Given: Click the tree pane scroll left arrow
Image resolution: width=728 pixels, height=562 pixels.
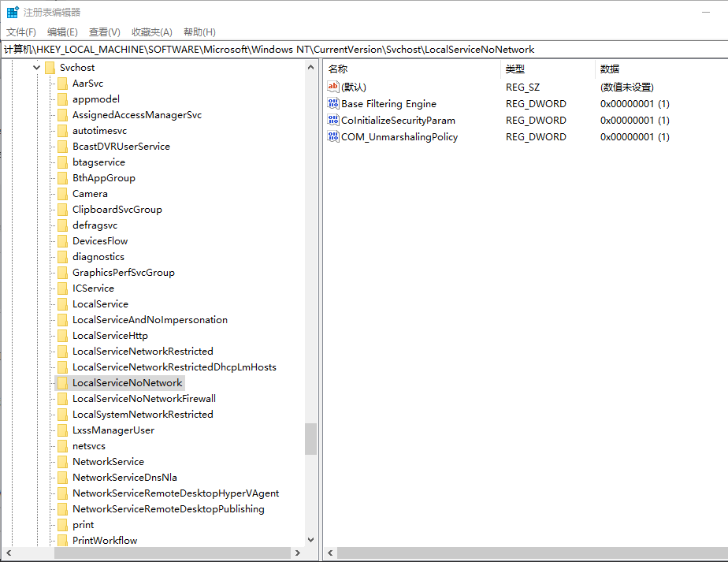Looking at the screenshot, I should [9, 553].
